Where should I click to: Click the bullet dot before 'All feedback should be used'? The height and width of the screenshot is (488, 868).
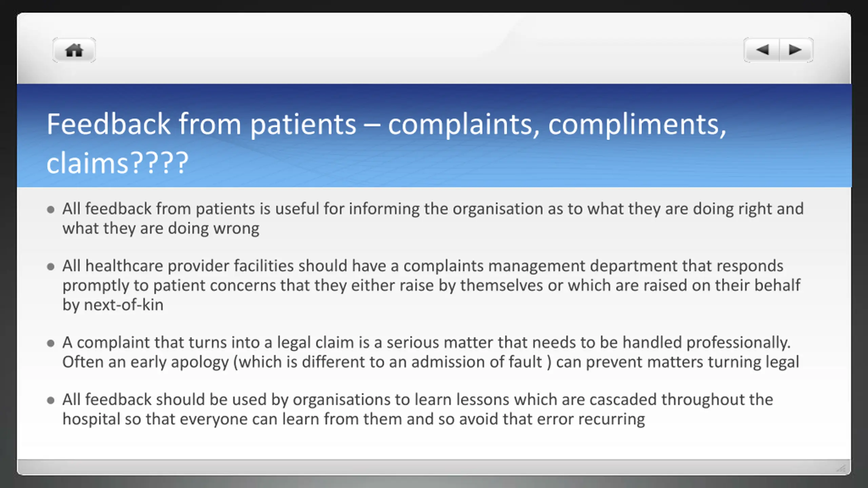point(51,401)
